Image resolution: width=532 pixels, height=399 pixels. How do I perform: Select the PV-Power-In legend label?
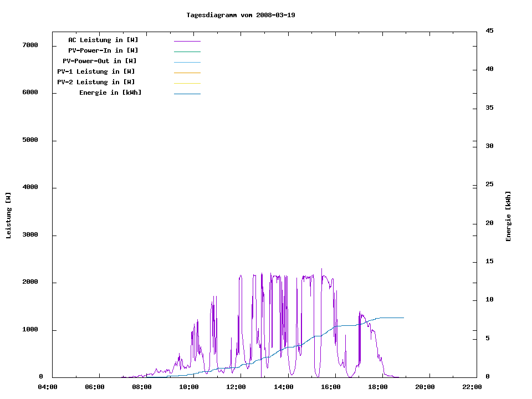[103, 50]
